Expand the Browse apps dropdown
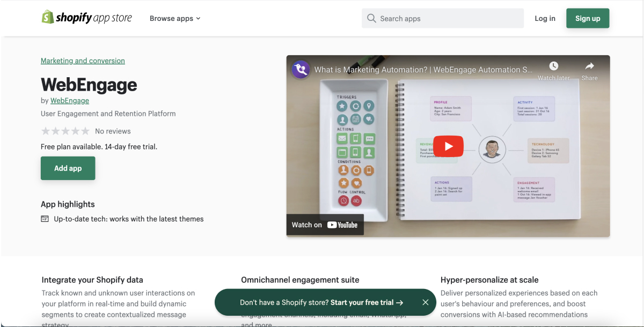644x327 pixels. (x=174, y=18)
